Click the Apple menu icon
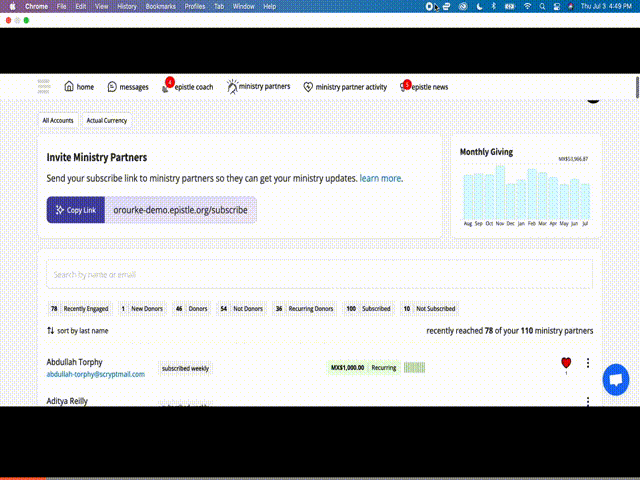Image resolution: width=640 pixels, height=480 pixels. pyautogui.click(x=13, y=6)
